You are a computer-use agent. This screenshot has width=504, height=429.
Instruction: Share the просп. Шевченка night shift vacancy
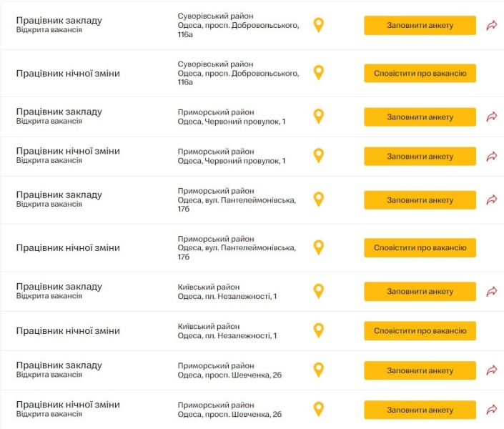click(492, 410)
